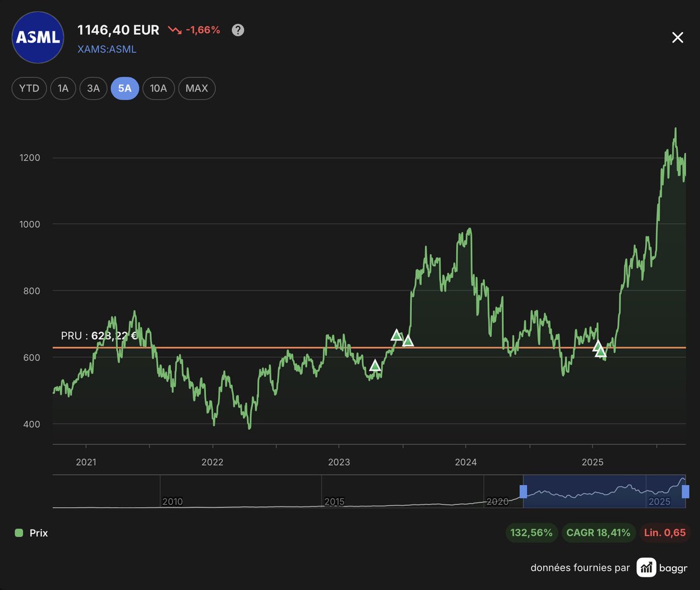Select the YTD range tab
700x590 pixels.
29,89
